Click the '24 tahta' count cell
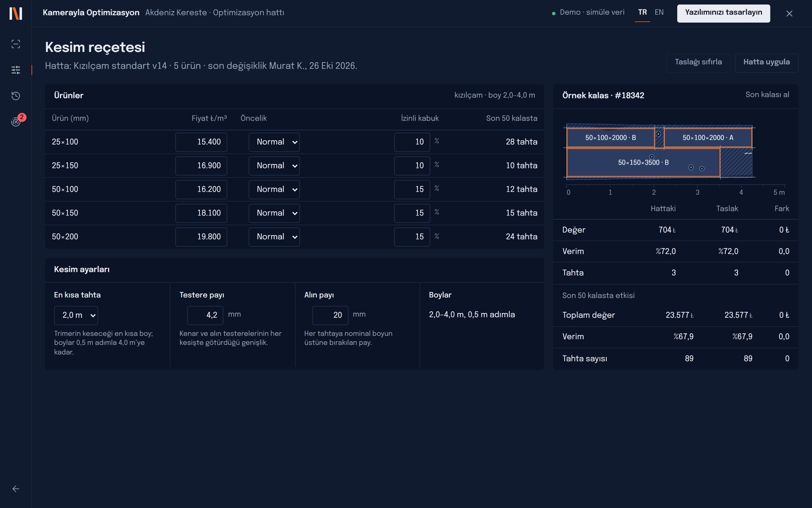The height and width of the screenshot is (508, 812). tap(521, 237)
